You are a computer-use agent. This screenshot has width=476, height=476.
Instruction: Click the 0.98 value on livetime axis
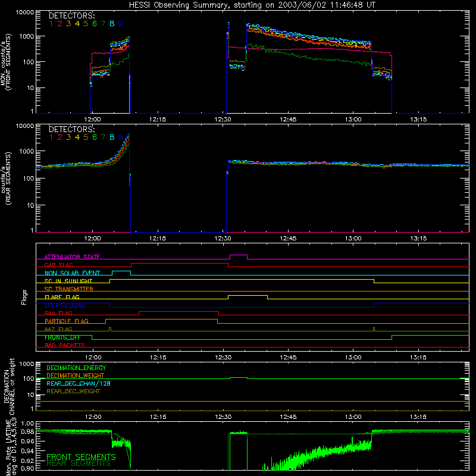point(27,432)
